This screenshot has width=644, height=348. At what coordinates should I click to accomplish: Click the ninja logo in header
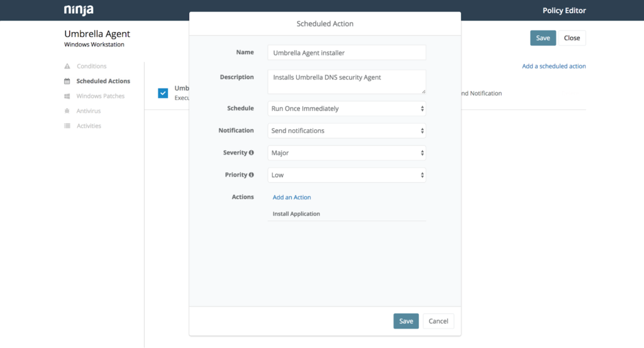79,10
